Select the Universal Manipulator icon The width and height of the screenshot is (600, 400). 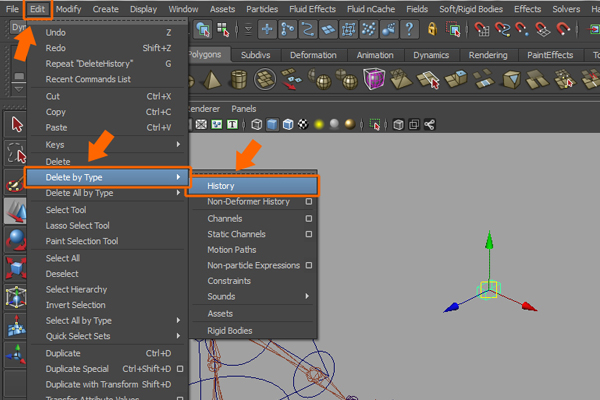16,297
